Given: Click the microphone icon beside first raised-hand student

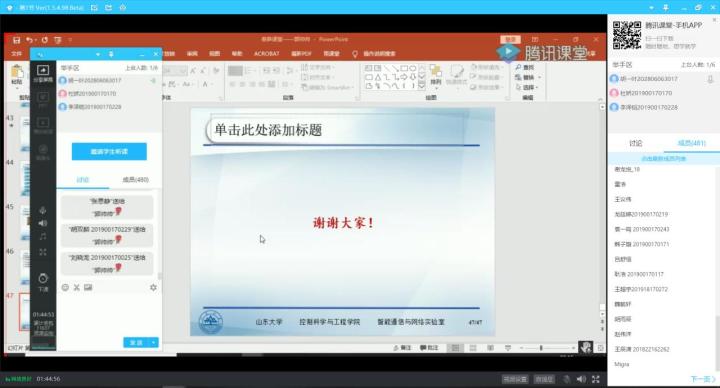Looking at the screenshot, I should pyautogui.click(x=710, y=79).
